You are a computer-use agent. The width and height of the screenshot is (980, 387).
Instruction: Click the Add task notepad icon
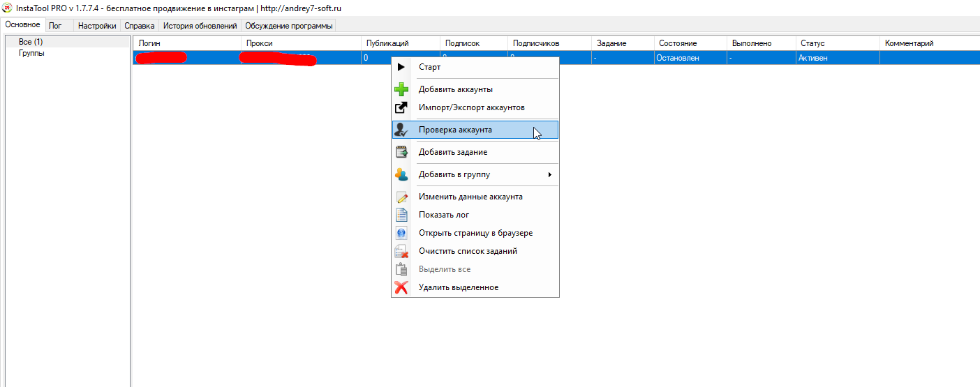(401, 152)
